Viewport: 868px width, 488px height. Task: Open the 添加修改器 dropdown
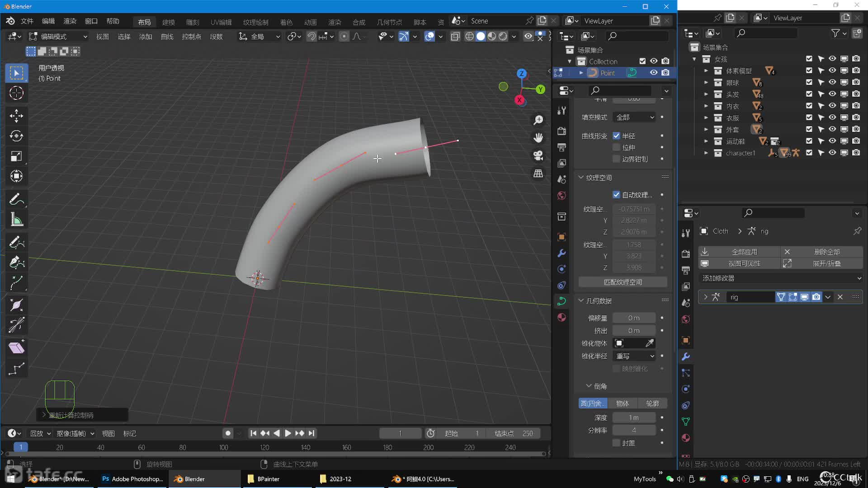point(781,278)
